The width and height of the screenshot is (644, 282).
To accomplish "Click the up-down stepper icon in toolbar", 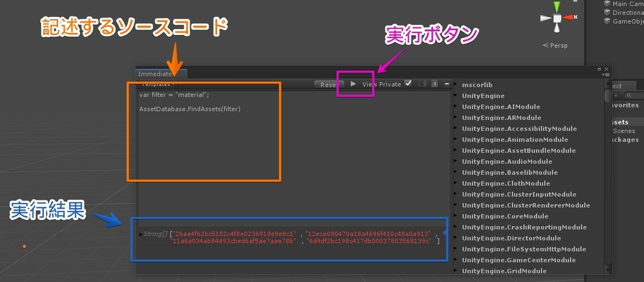I will pos(435,84).
